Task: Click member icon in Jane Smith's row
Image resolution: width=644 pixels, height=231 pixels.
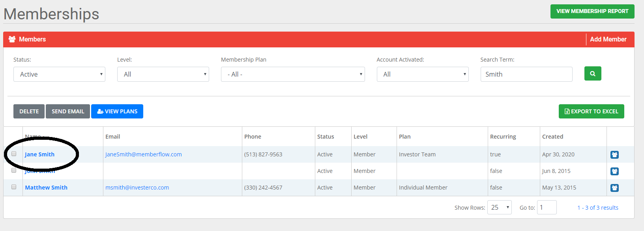Action: tap(614, 155)
